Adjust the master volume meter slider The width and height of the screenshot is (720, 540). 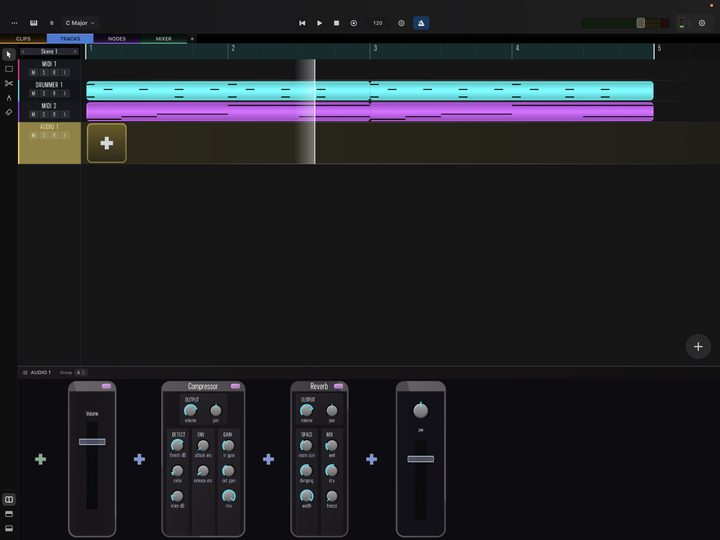pos(641,23)
